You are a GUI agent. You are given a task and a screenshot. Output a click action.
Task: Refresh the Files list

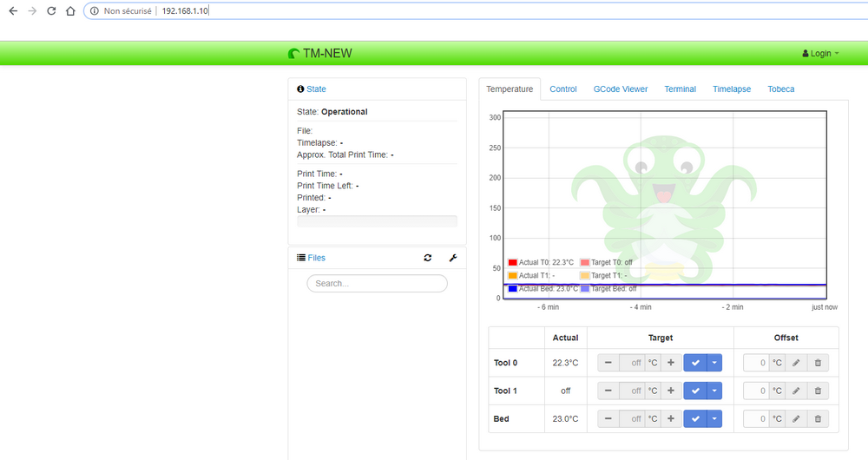(x=428, y=258)
